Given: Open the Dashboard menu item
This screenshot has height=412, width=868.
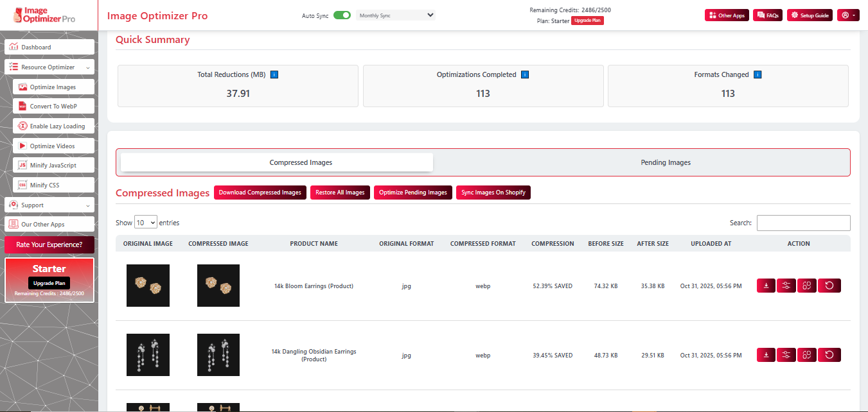Looking at the screenshot, I should coord(49,46).
